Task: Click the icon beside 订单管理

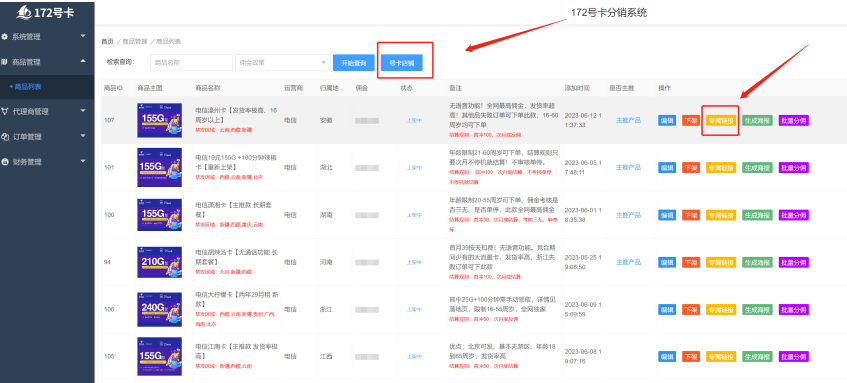Action: click(5, 137)
